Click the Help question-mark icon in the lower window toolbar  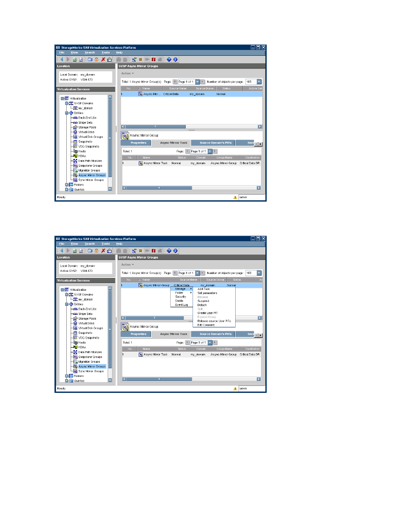pyautogui.click(x=169, y=251)
